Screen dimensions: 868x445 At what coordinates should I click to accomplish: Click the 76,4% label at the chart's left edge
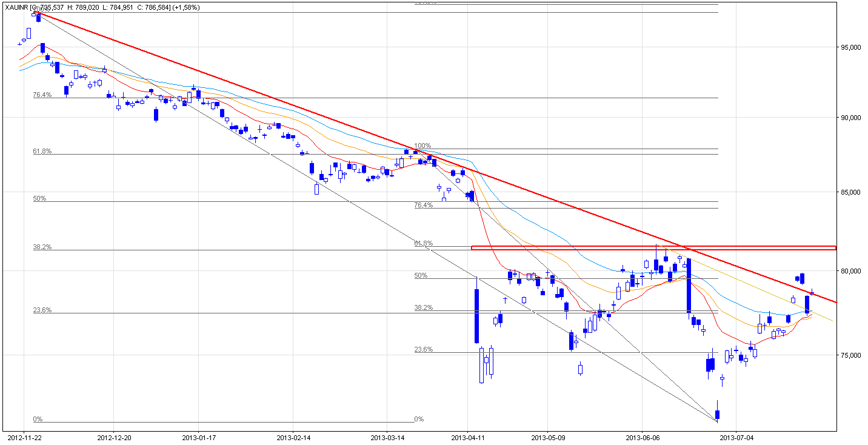42,95
